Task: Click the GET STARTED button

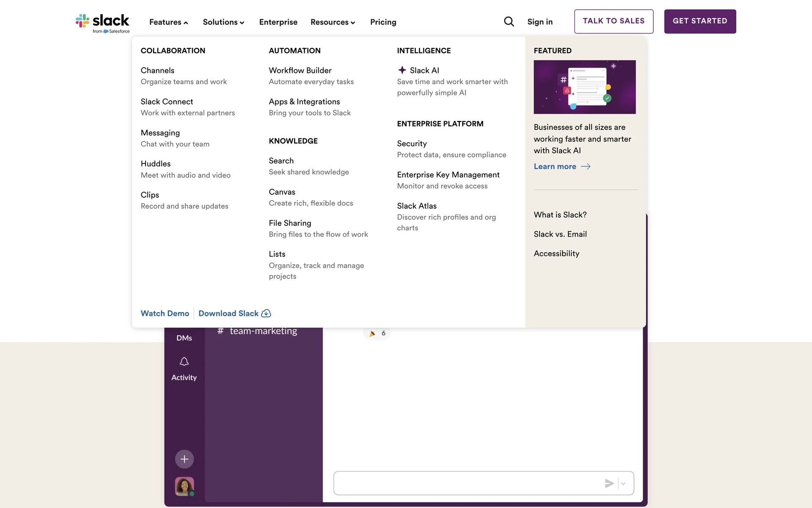Action: point(700,21)
